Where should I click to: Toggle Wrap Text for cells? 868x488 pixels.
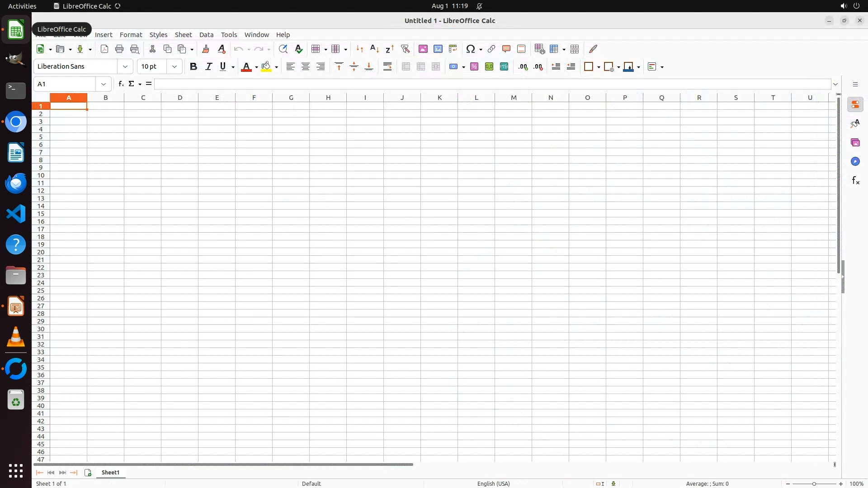pyautogui.click(x=387, y=66)
